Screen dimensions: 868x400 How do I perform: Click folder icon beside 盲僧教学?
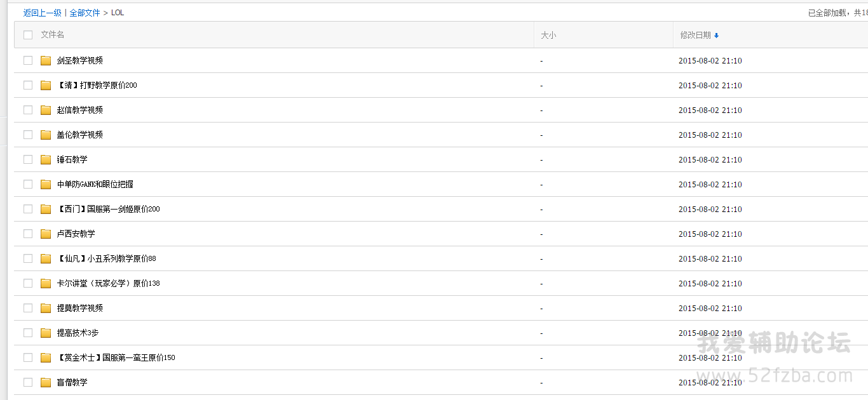(x=46, y=382)
